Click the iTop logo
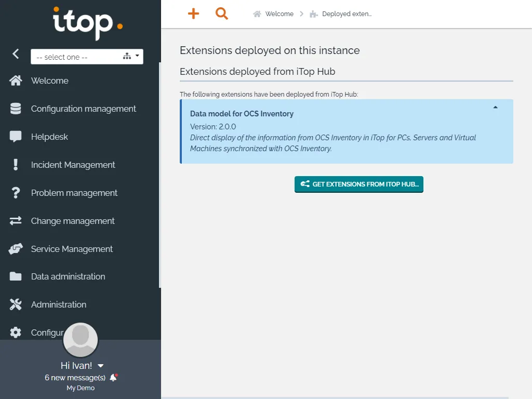The height and width of the screenshot is (399, 532). click(x=87, y=24)
